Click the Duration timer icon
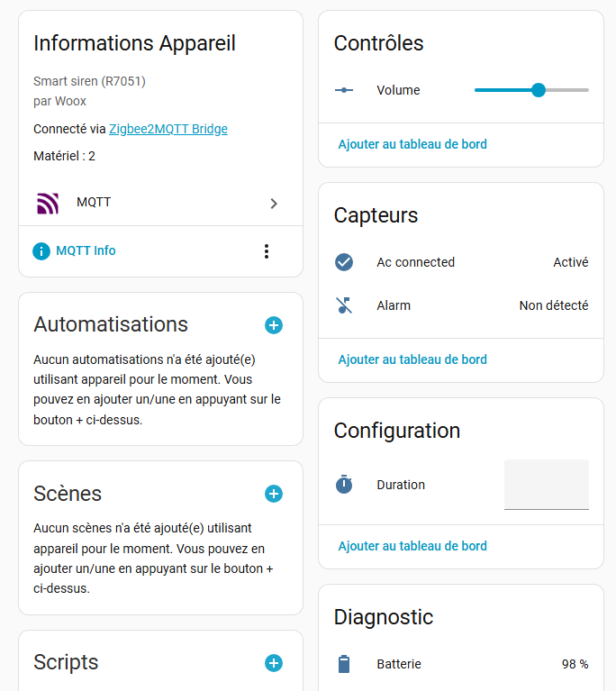Viewport: 616px width, 691px height. 344,485
